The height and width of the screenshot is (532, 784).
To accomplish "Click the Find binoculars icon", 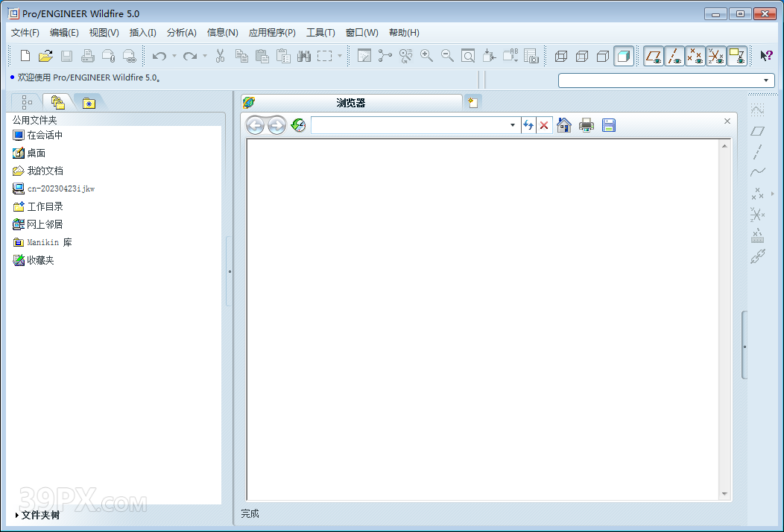I will [303, 55].
